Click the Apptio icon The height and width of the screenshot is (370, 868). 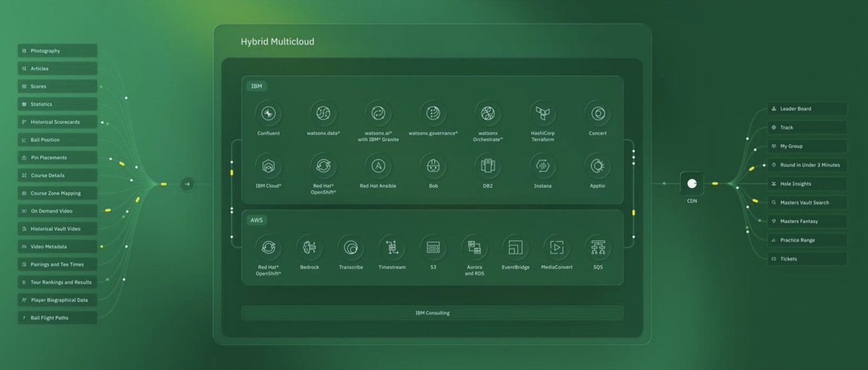pos(597,166)
